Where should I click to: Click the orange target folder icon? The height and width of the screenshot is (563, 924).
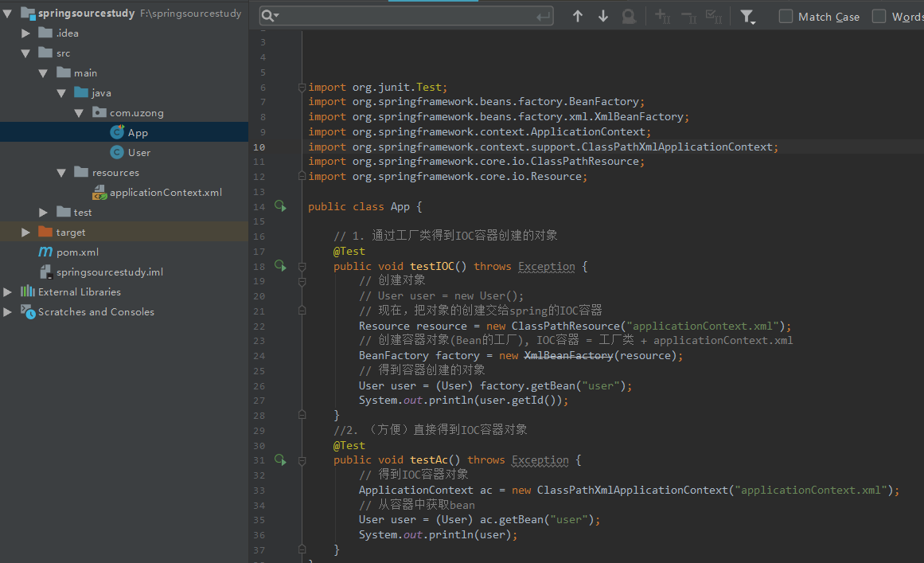(45, 232)
